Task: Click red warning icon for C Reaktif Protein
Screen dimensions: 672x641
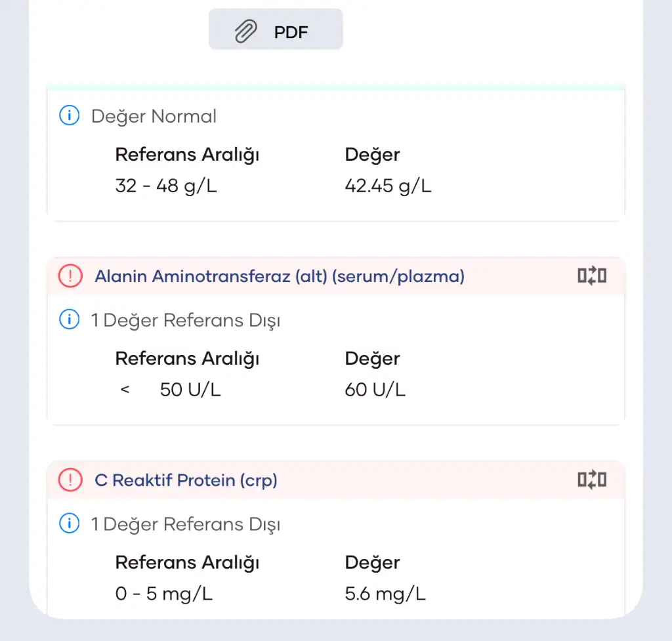Action: tap(70, 480)
